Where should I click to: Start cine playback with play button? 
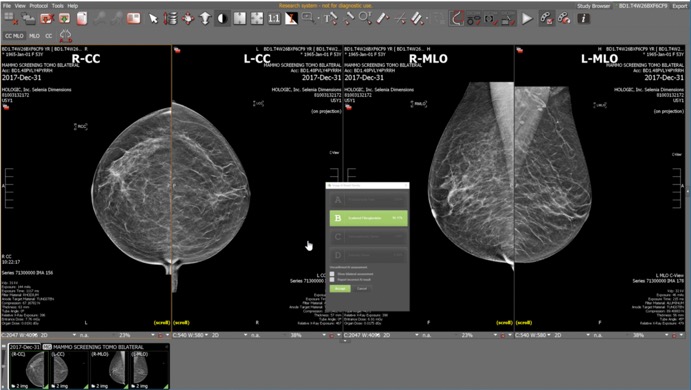coord(527,19)
